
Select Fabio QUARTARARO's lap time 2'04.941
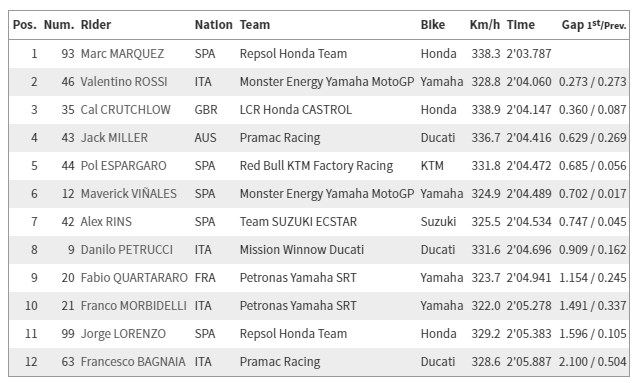coord(529,278)
